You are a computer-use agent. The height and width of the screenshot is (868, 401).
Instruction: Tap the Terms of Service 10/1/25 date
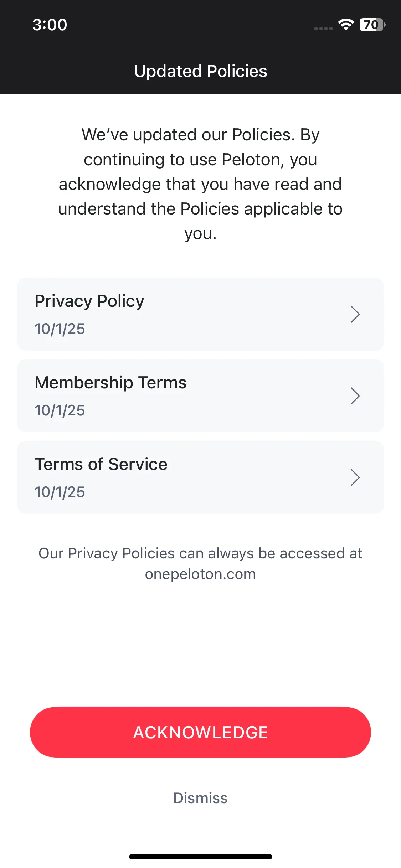click(x=60, y=492)
